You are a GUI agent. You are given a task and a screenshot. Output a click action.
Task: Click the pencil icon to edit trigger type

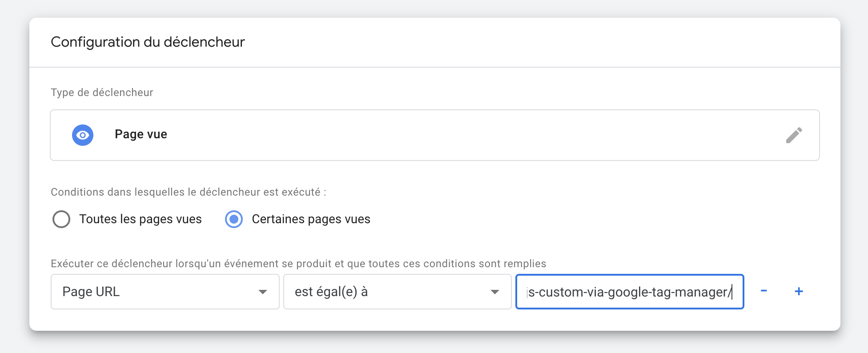(794, 135)
